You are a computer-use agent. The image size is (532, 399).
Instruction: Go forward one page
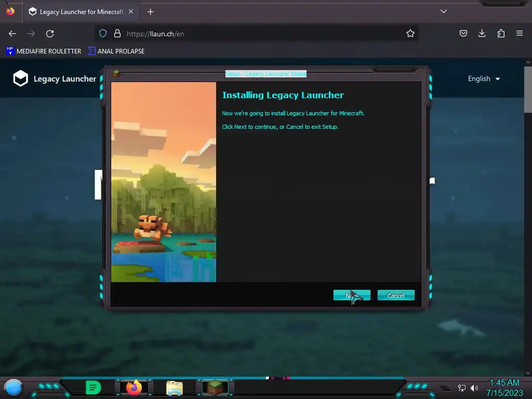[x=31, y=34]
